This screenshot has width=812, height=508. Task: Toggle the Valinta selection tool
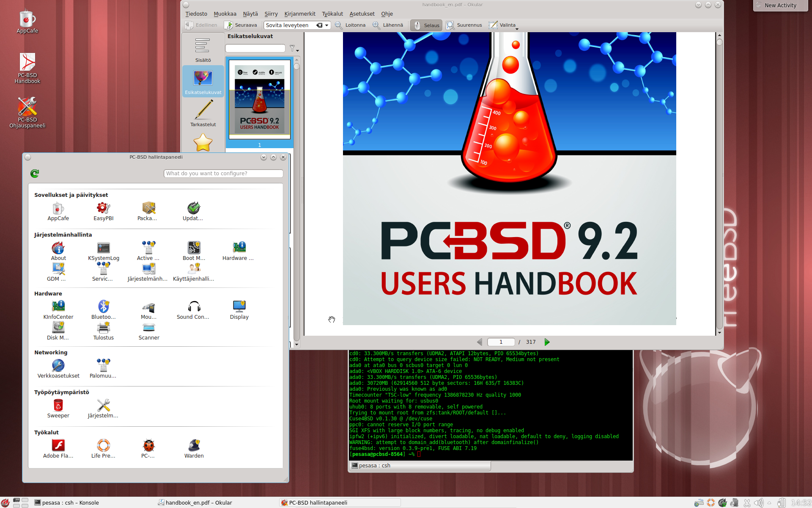pos(502,25)
